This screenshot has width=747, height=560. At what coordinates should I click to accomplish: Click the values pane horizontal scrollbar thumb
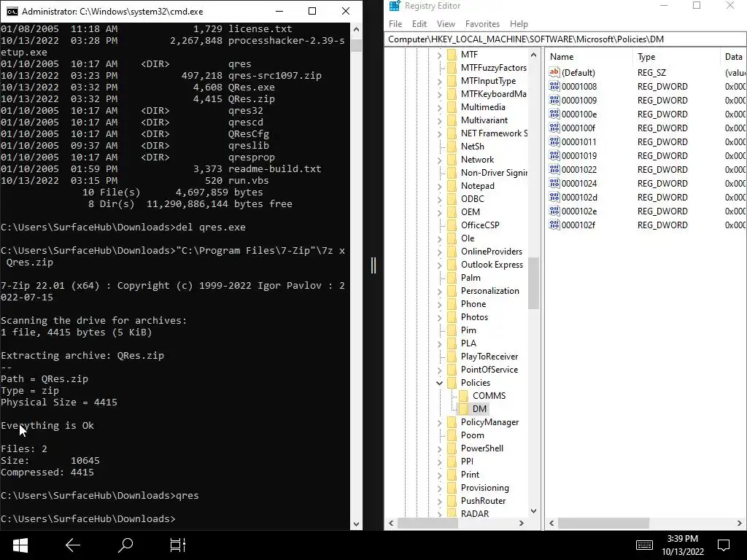click(x=603, y=523)
